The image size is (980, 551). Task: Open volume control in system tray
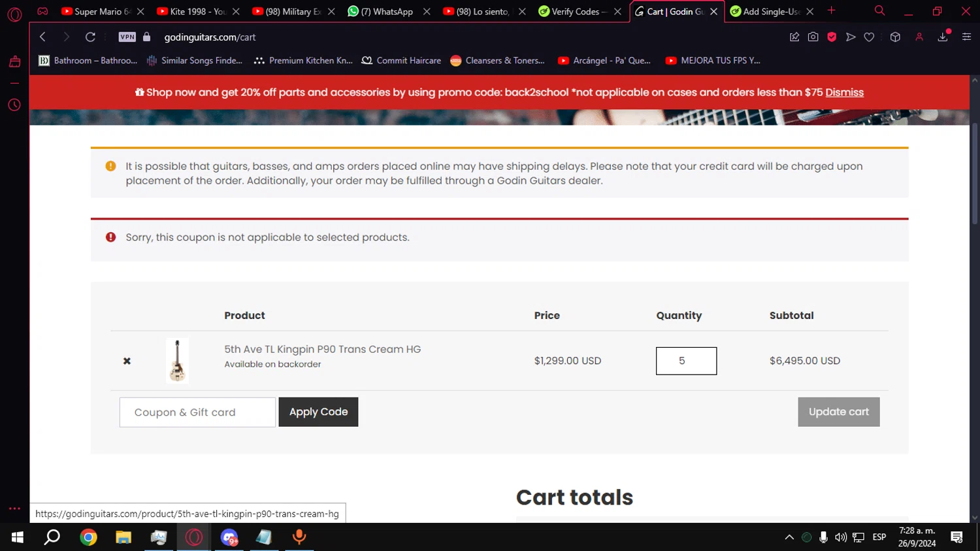tap(841, 537)
